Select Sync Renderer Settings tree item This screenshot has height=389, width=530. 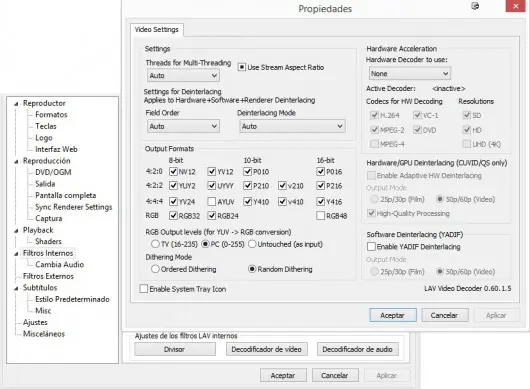point(74,207)
